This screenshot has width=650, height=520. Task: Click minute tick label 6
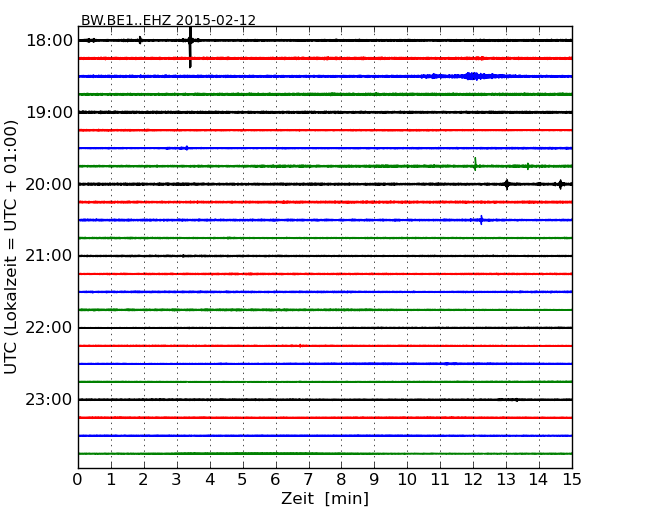coord(276,480)
